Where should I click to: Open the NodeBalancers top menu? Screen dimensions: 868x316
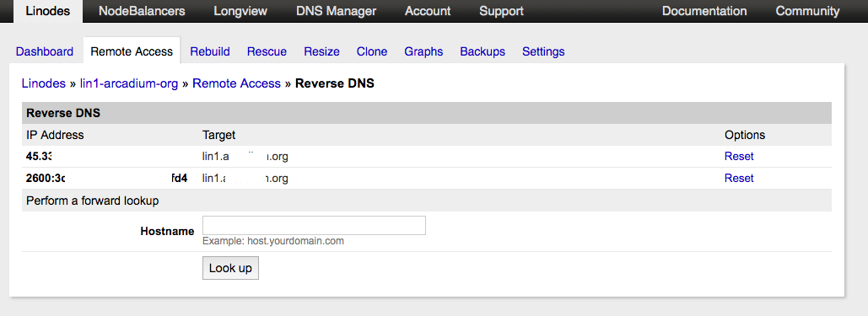[x=142, y=11]
